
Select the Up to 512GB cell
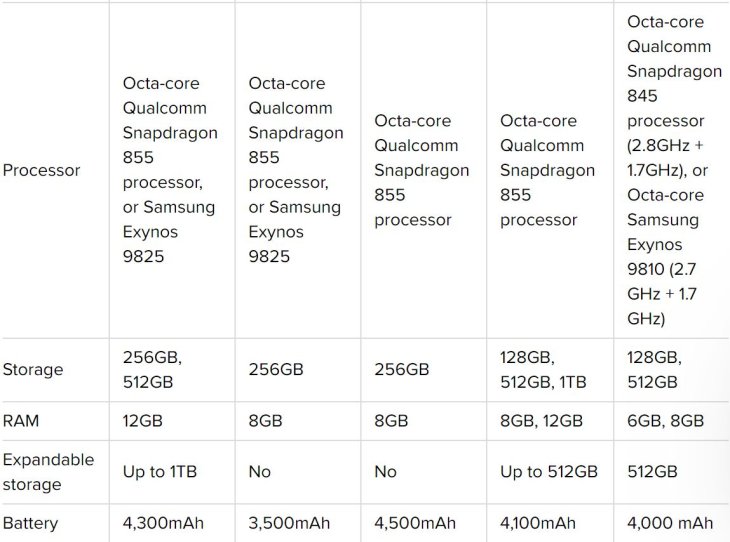click(x=548, y=472)
